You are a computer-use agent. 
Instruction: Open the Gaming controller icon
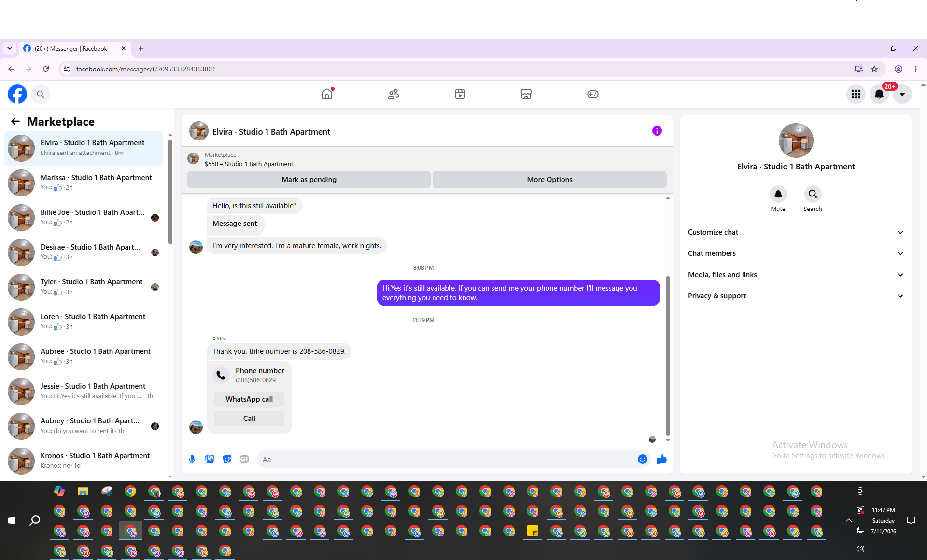pos(593,94)
